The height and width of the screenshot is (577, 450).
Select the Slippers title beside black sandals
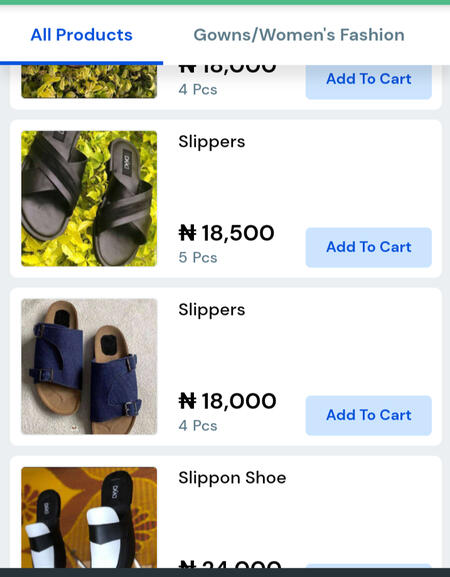click(212, 142)
